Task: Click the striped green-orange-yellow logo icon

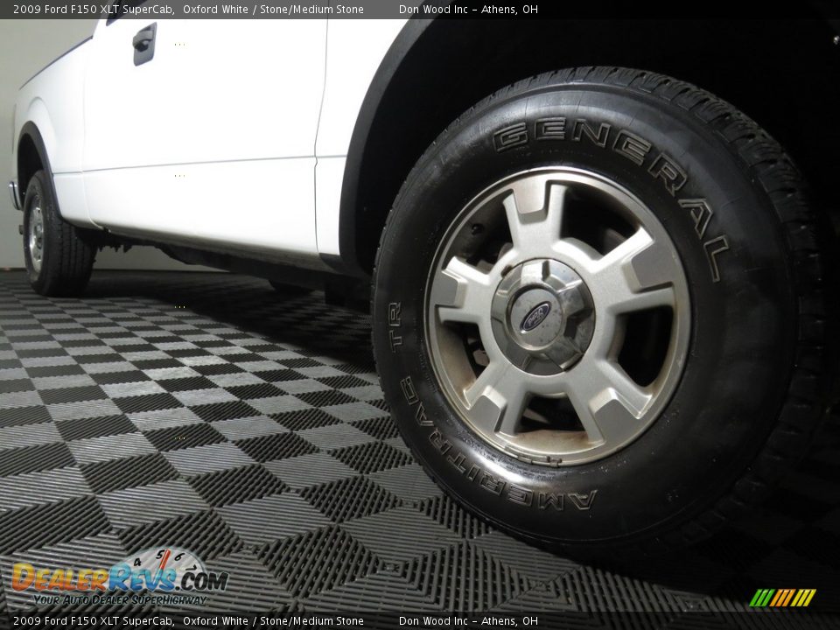Action: (782, 598)
